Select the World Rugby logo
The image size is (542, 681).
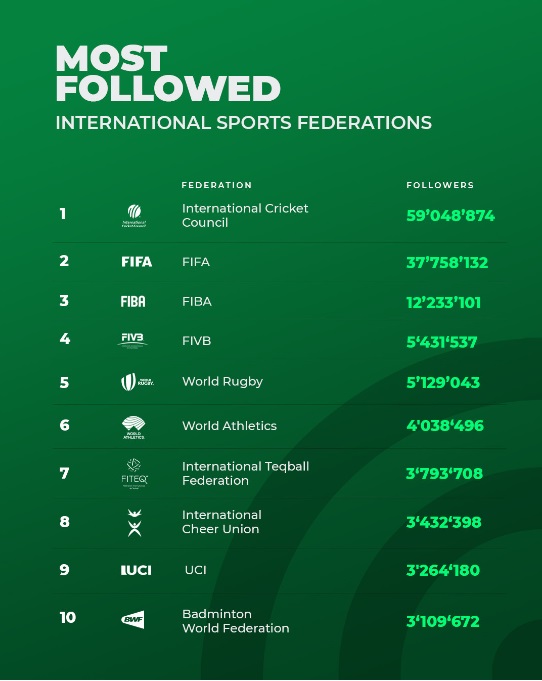click(137, 382)
